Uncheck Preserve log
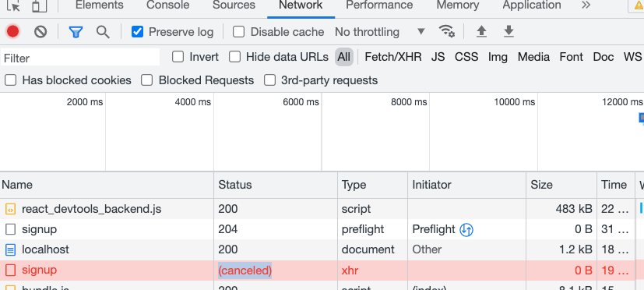Viewport: 644px width, 290px height. (137, 32)
